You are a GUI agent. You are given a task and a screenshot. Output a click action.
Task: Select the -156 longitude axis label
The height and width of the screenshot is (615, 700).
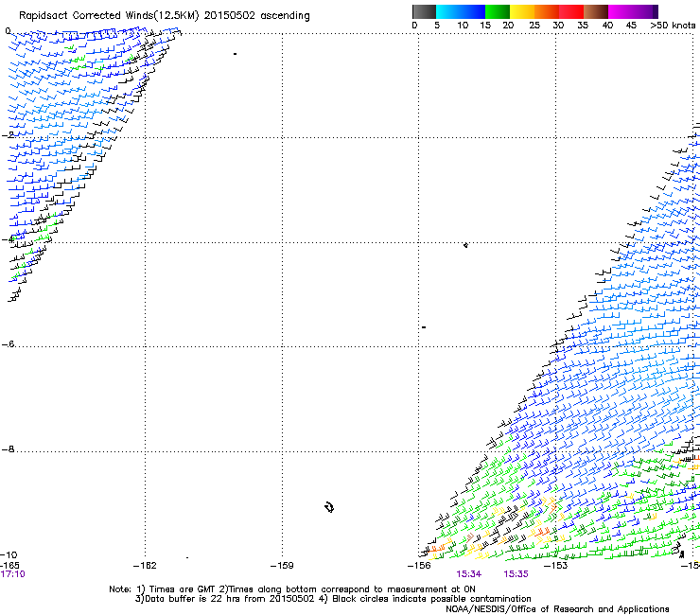click(419, 566)
